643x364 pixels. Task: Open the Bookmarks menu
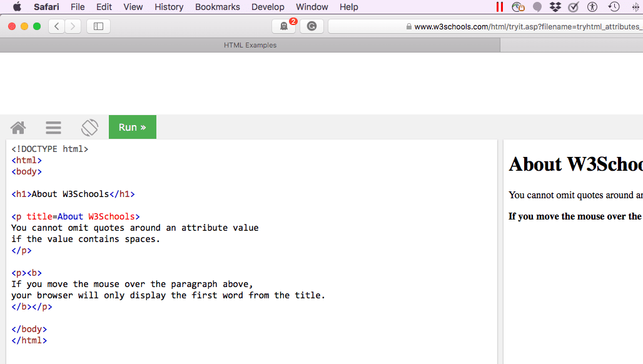coord(217,7)
